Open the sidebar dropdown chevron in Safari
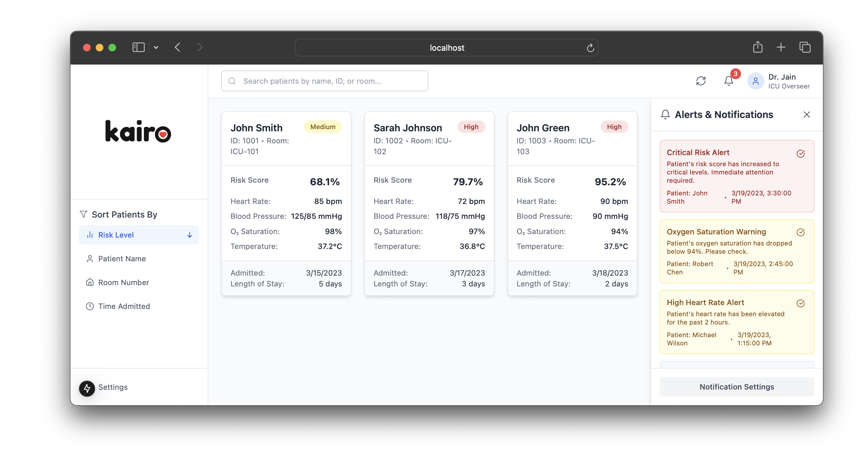This screenshot has height=458, width=868. (156, 48)
